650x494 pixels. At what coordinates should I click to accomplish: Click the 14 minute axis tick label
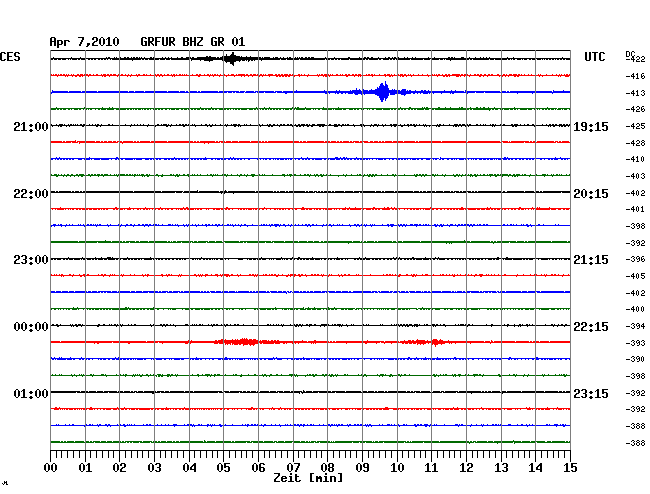535,468
